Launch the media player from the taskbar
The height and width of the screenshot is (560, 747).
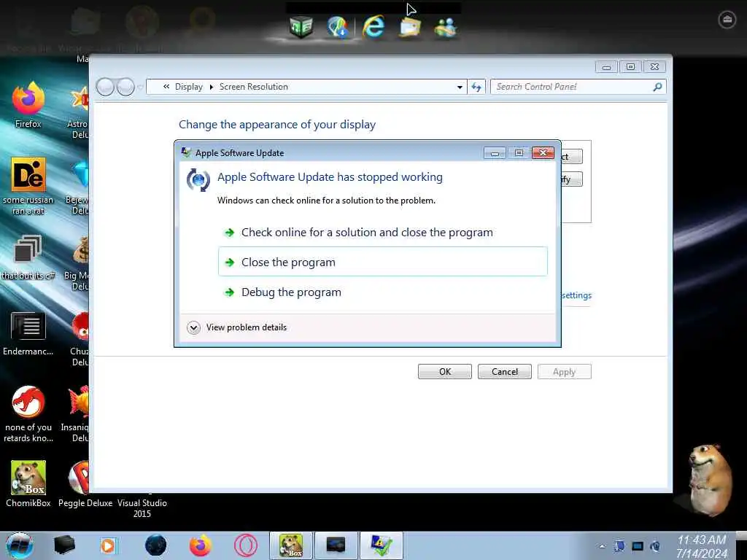108,545
